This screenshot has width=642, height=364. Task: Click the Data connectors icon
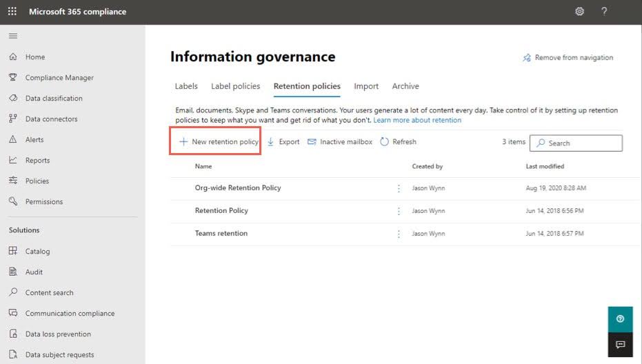pos(13,119)
